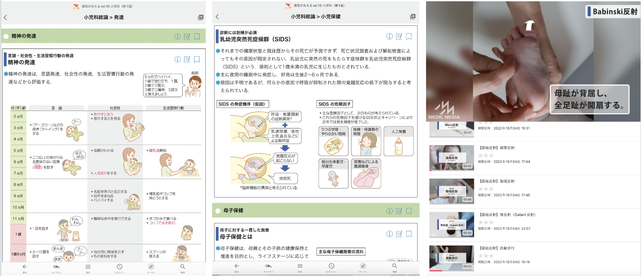Open note icon for 母子保健とは article

click(x=399, y=234)
